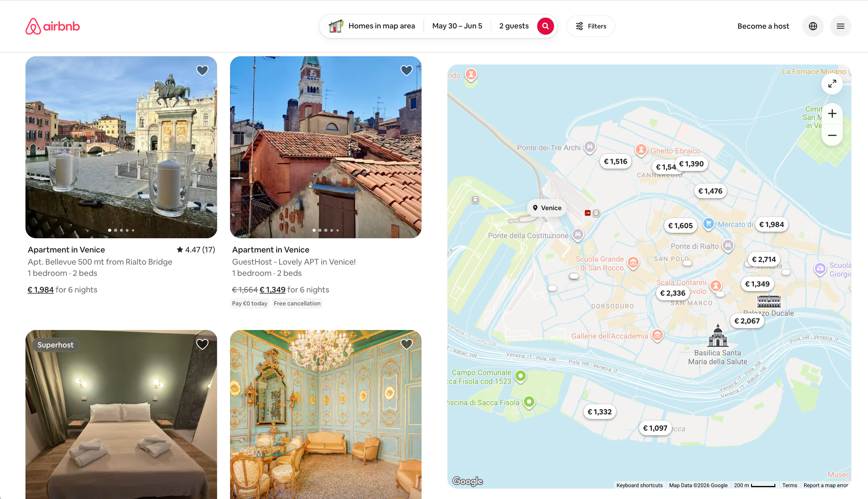This screenshot has height=499, width=868.
Task: Click the Ghetto Ebraico map landmark icon
Action: (x=641, y=150)
